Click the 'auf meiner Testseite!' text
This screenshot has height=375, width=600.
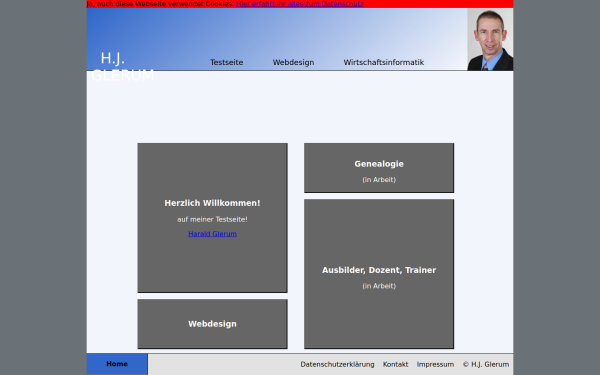click(212, 220)
